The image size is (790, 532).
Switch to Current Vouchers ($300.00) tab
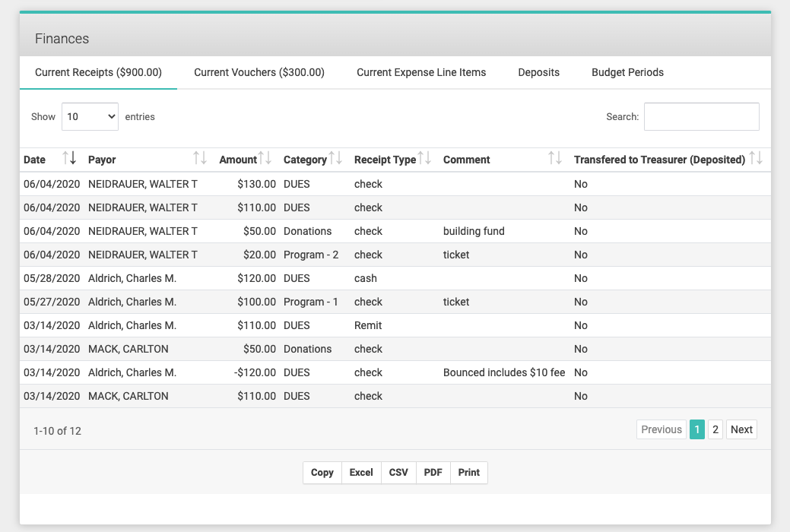pos(259,72)
